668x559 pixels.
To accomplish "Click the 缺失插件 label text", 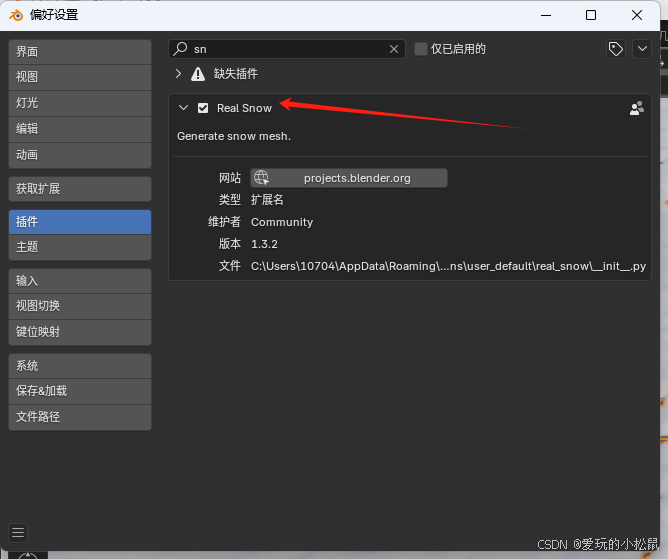I will pyautogui.click(x=236, y=74).
